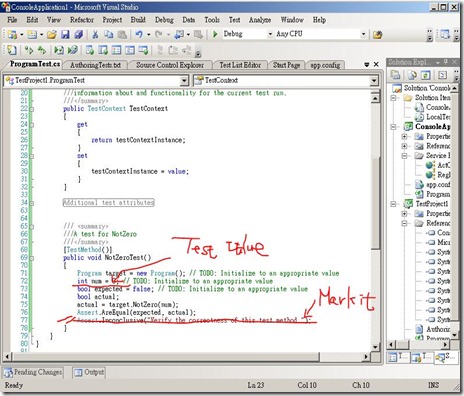Click the editor vertical scrollbar thumb

[x=375, y=203]
